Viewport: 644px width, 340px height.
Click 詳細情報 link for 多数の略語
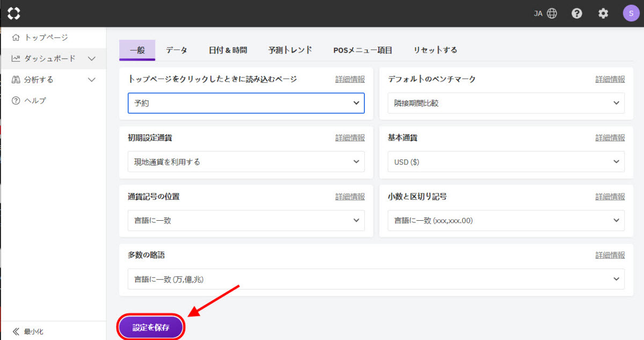(610, 255)
